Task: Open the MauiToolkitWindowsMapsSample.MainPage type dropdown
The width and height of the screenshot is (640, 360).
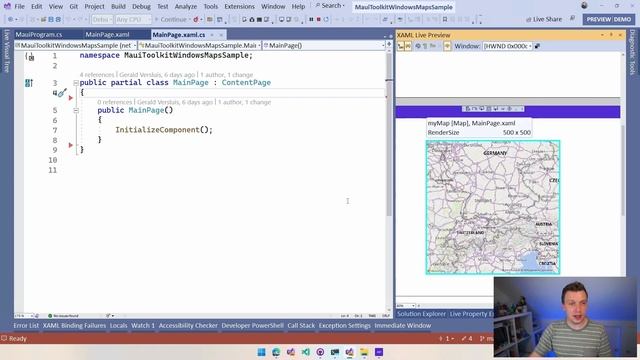Action: pyautogui.click(x=200, y=45)
